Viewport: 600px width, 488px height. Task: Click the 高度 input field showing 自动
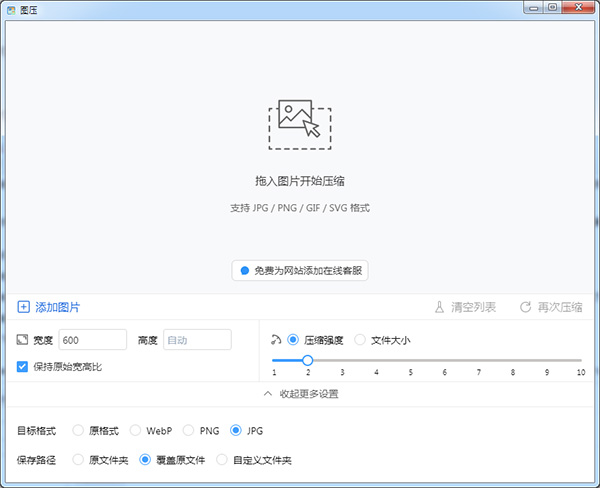coord(197,340)
